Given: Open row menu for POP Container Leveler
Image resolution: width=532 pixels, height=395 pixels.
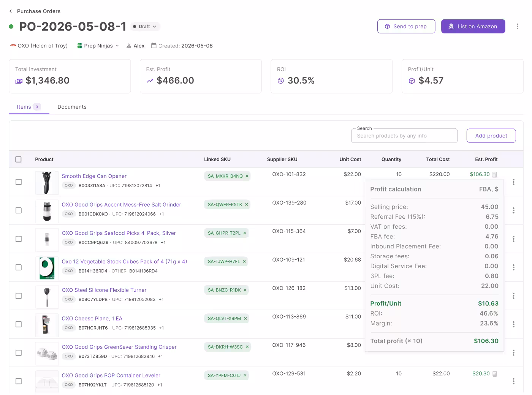Looking at the screenshot, I should click(513, 381).
